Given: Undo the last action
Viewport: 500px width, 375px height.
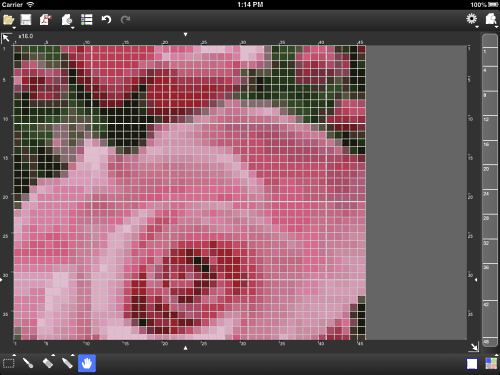Looking at the screenshot, I should [106, 20].
